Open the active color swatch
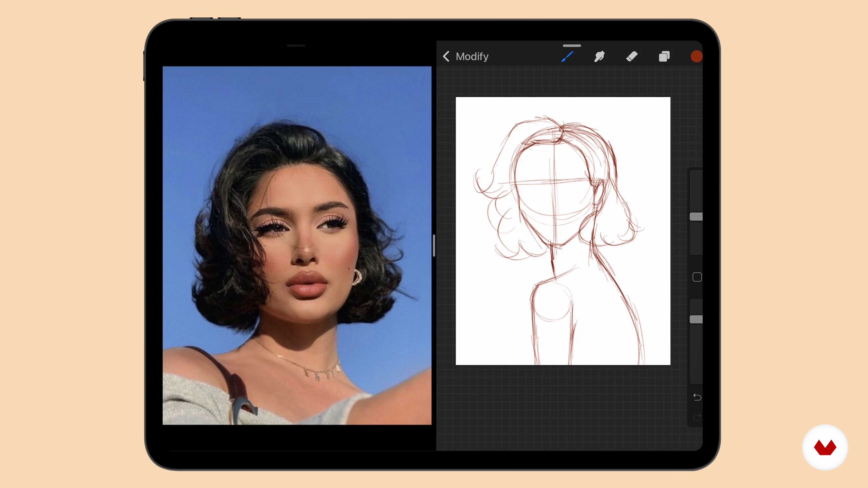Image resolution: width=868 pixels, height=488 pixels. pos(696,56)
